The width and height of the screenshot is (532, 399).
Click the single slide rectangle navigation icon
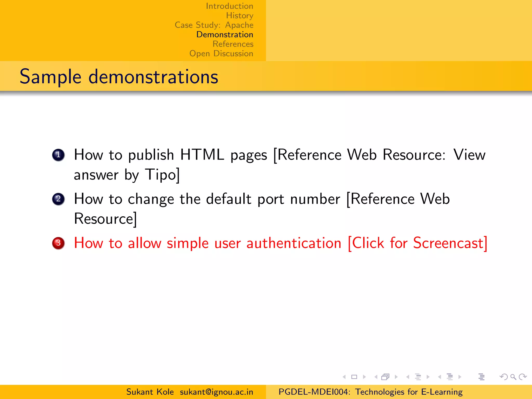354,377
